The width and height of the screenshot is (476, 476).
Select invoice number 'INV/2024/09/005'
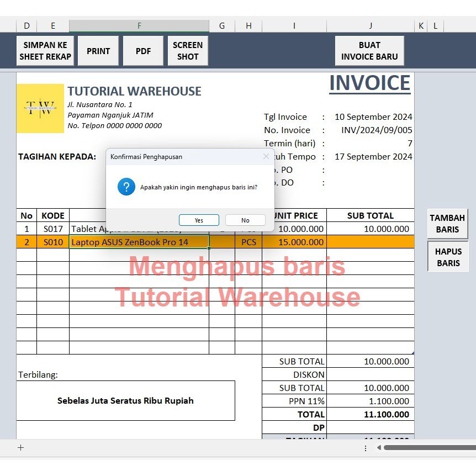click(377, 130)
